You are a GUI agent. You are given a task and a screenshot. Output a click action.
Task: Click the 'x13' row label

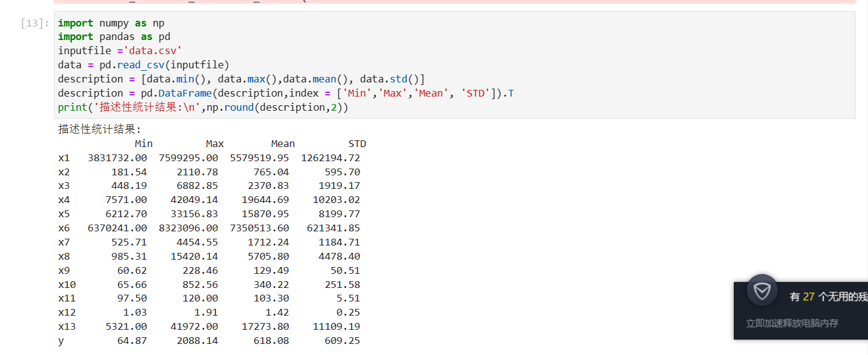click(67, 327)
